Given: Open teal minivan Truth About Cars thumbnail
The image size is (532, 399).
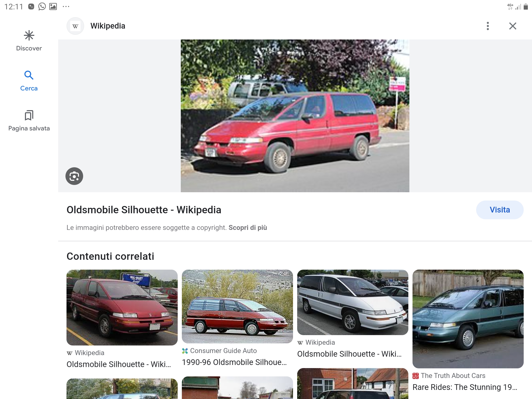Looking at the screenshot, I should [x=468, y=319].
